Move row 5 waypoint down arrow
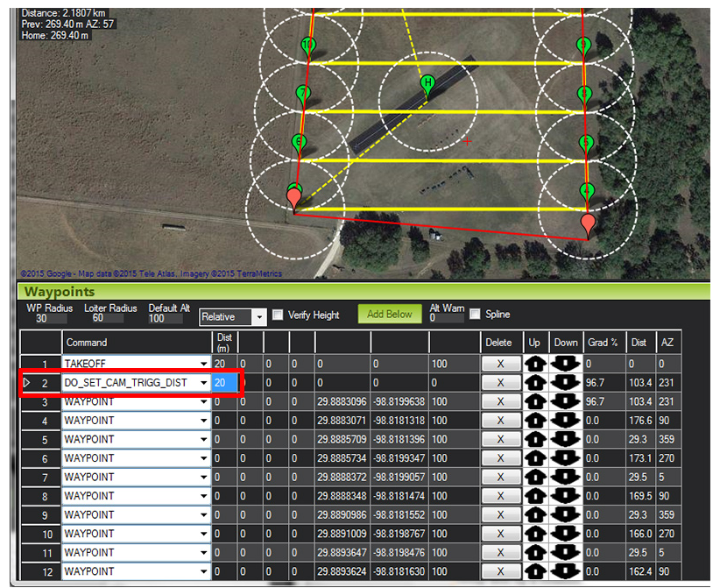Screen dimensions: 720x588 (566, 439)
